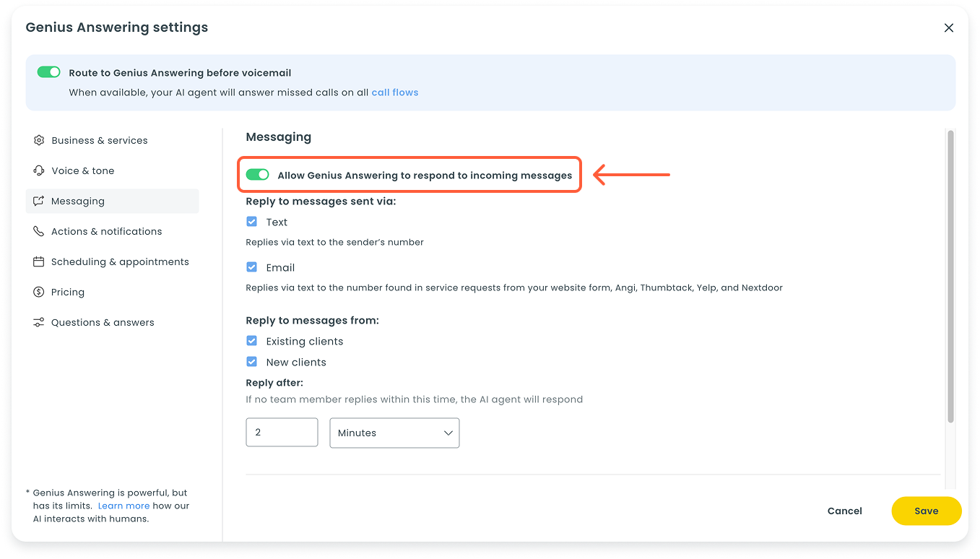980x559 pixels.
Task: Click the Questions & answers sliders icon
Action: click(39, 322)
